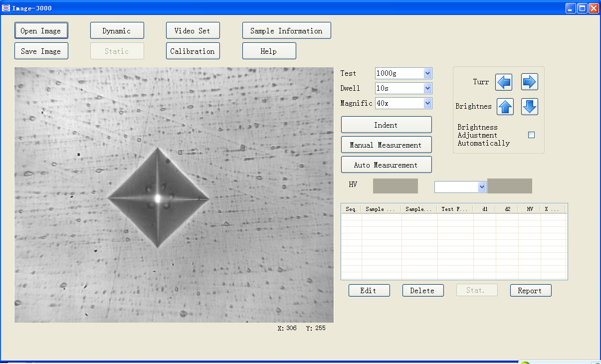Open the Dwell time 10s dropdown
Viewport: 601px width, 364px height.
[427, 88]
